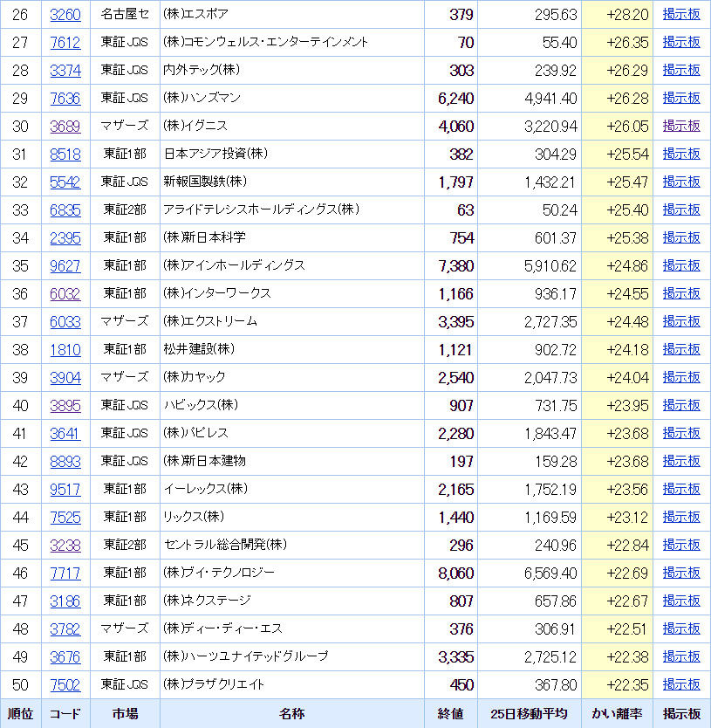The image size is (711, 728).
Task: Open stock code 7525 link
Action: pos(65,518)
